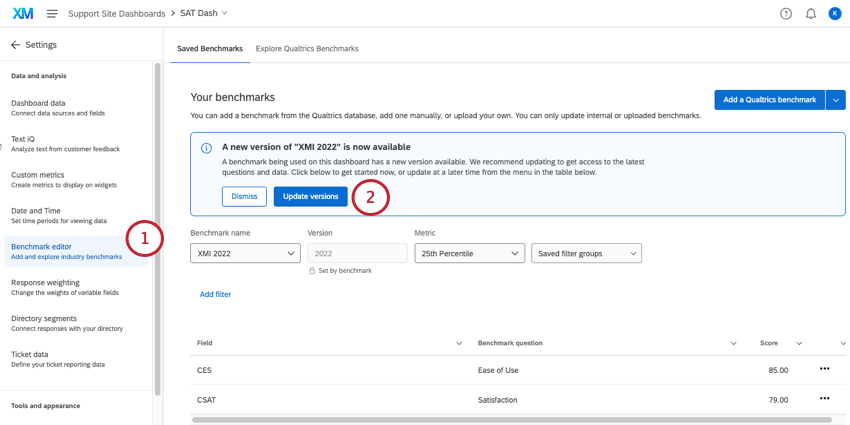Open the user account avatar menu
Screen dimensions: 850x425
tap(835, 14)
